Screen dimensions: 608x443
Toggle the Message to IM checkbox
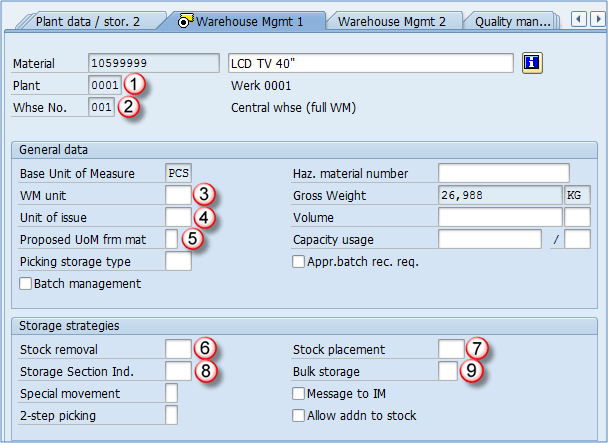(x=299, y=394)
